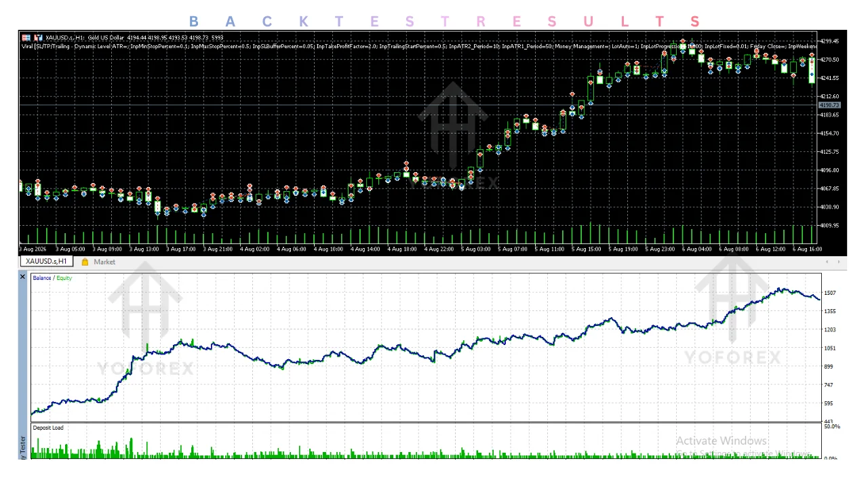Click the lock icon on the Market tab
The image size is (868, 488).
[x=85, y=262]
